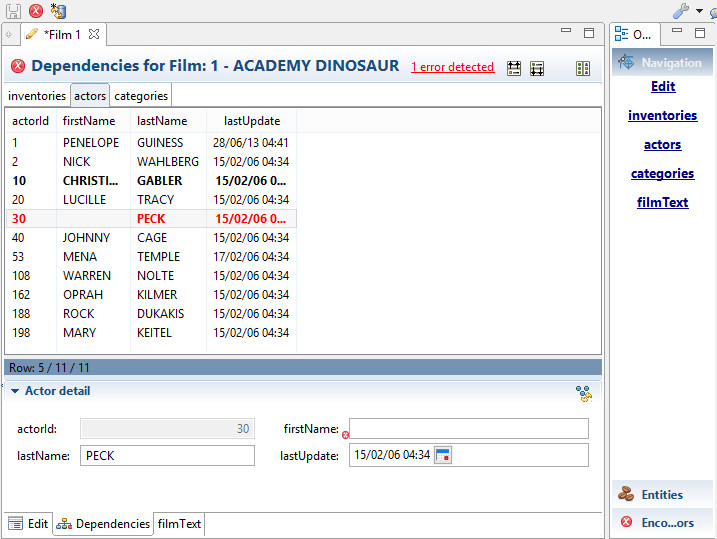Click the save icon in the top toolbar
Viewport: 717px width, 539px height.
pos(14,11)
